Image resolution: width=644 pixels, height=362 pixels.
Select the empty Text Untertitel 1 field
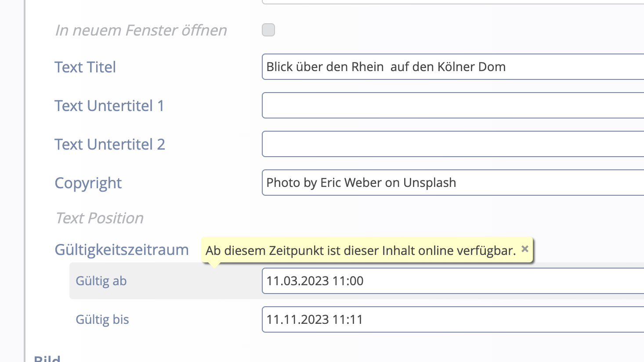[x=395, y=105]
